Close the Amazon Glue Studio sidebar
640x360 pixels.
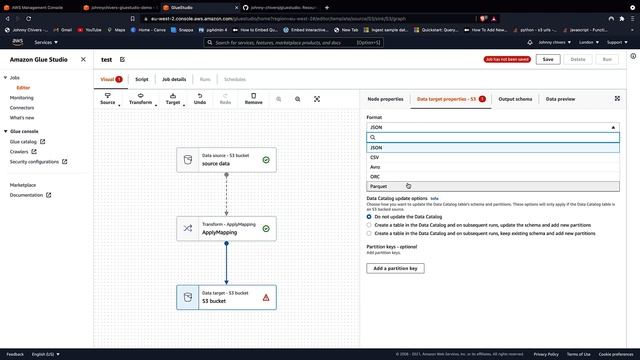(x=83, y=60)
